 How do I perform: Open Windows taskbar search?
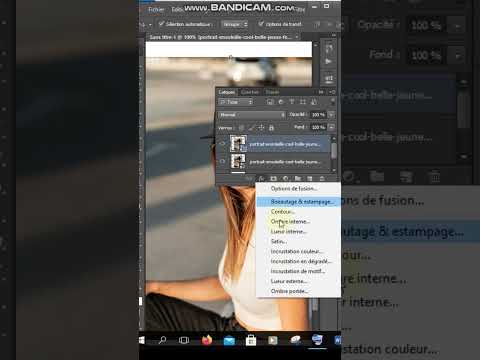[162, 340]
